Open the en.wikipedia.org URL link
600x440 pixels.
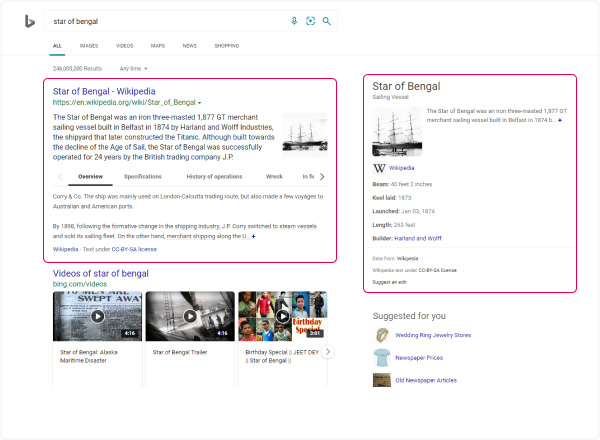pyautogui.click(x=124, y=103)
